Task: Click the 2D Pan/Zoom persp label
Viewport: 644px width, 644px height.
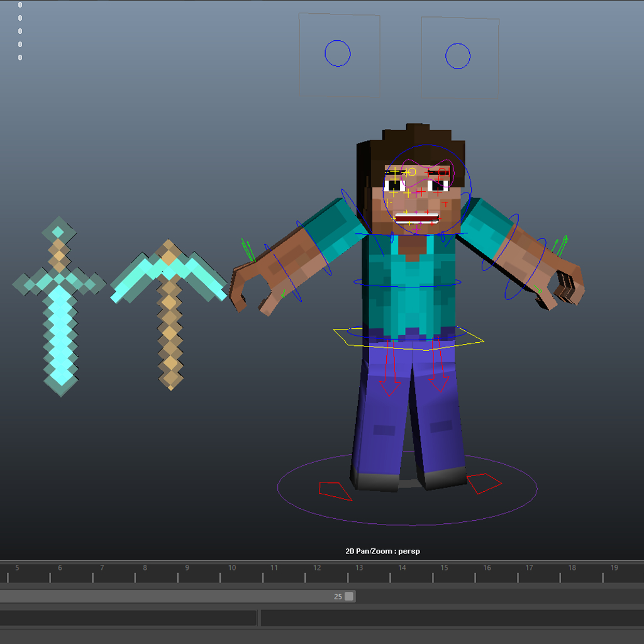Action: [x=384, y=551]
